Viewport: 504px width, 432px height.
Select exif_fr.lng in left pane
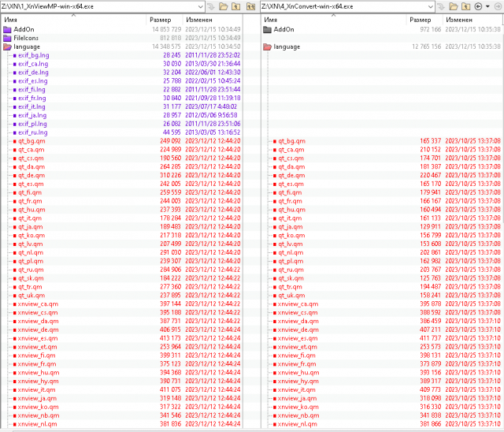32,98
